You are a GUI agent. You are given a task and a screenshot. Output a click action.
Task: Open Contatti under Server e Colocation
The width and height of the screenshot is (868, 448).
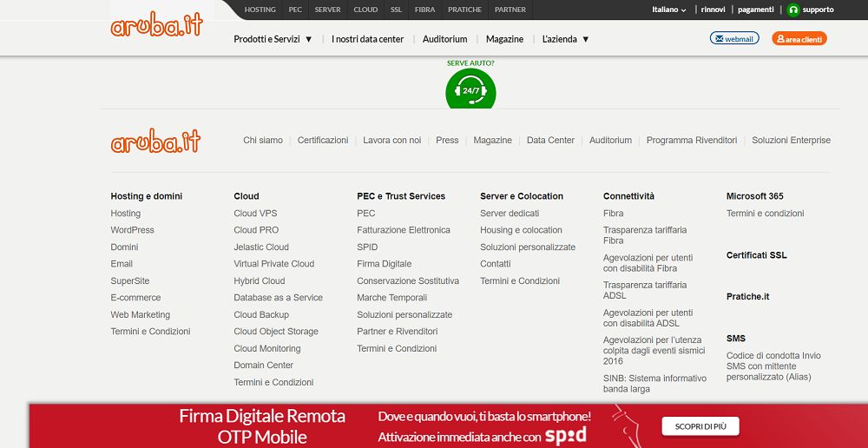496,264
